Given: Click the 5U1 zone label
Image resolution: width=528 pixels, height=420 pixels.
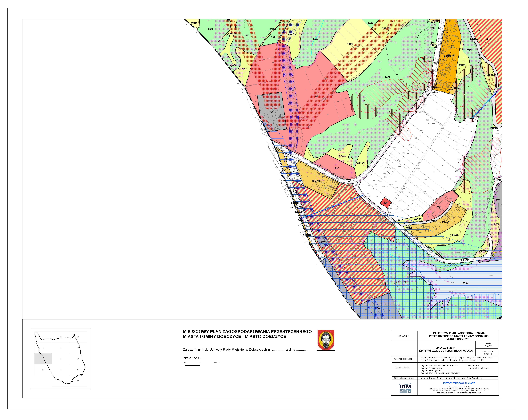Looking at the screenshot, I should [x=337, y=168].
